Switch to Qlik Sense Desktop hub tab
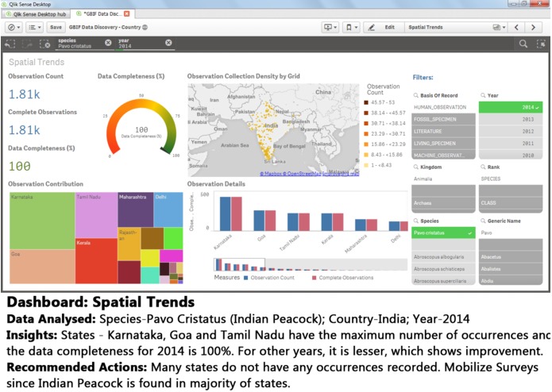Image resolution: width=552 pixels, height=392 pixels. click(x=36, y=14)
